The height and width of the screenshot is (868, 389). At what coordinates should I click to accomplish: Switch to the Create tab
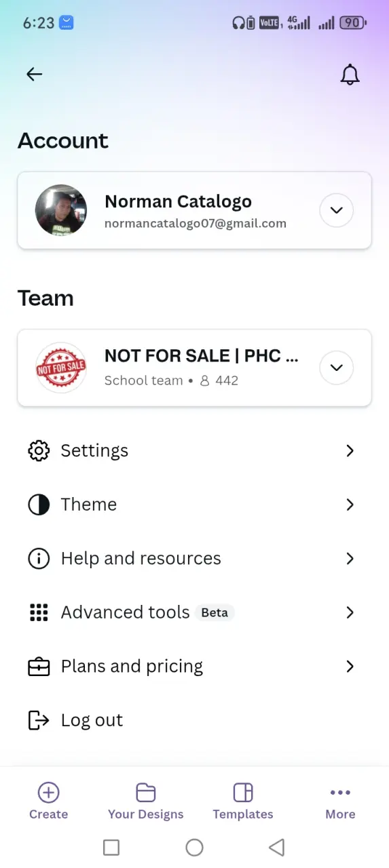point(48,801)
